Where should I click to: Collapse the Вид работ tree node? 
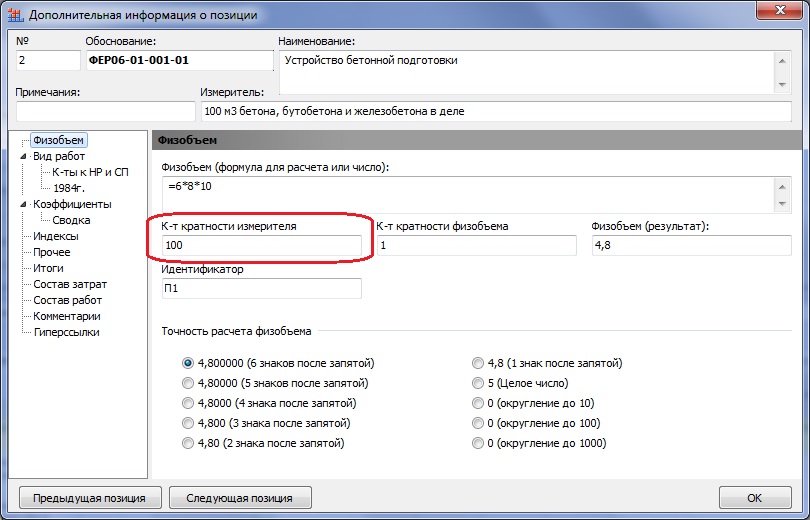[x=23, y=156]
